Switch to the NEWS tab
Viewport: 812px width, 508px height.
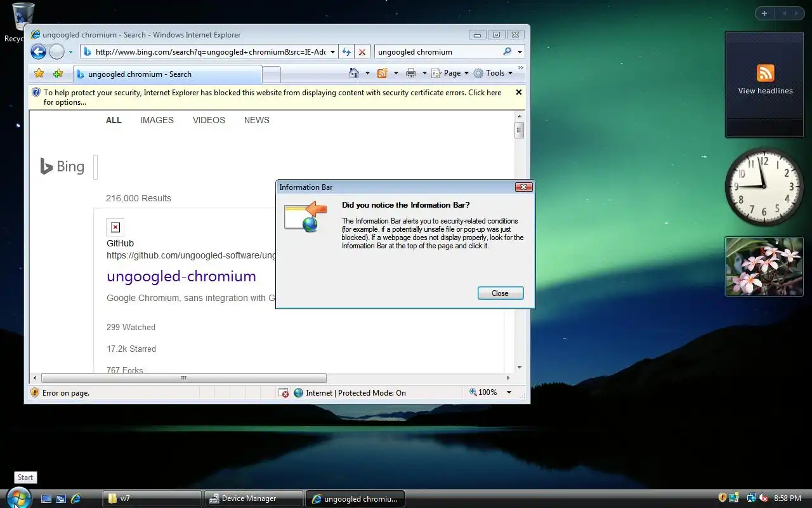256,120
